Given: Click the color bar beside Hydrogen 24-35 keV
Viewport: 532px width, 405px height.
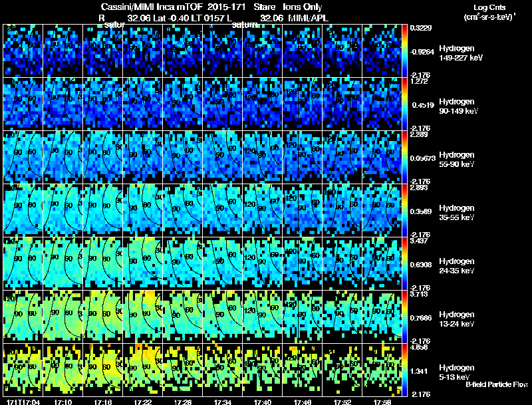Looking at the screenshot, I should coord(404,264).
